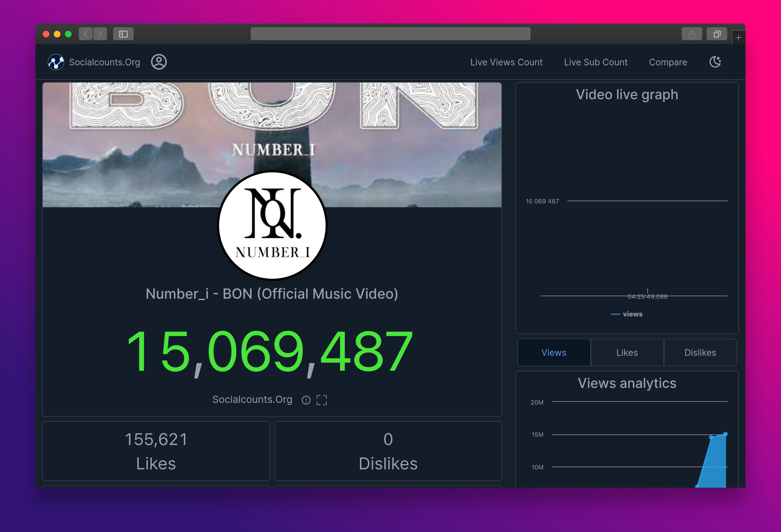This screenshot has height=532, width=781.
Task: Go forward with the browser forward arrow
Action: point(100,34)
